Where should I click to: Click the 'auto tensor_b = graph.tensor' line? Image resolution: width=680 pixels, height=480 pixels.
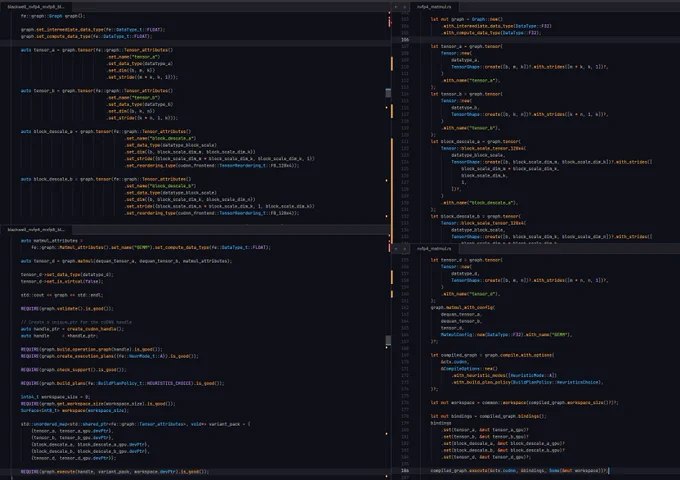tap(97, 91)
